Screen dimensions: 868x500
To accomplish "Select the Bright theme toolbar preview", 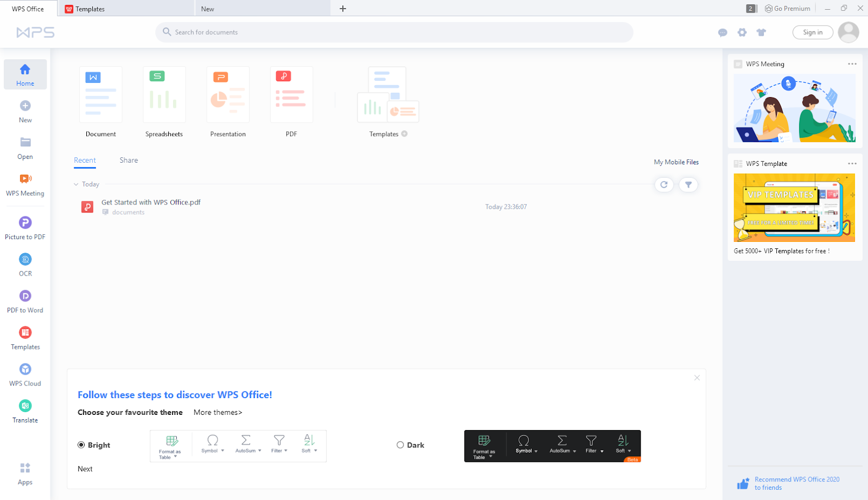I will click(238, 446).
